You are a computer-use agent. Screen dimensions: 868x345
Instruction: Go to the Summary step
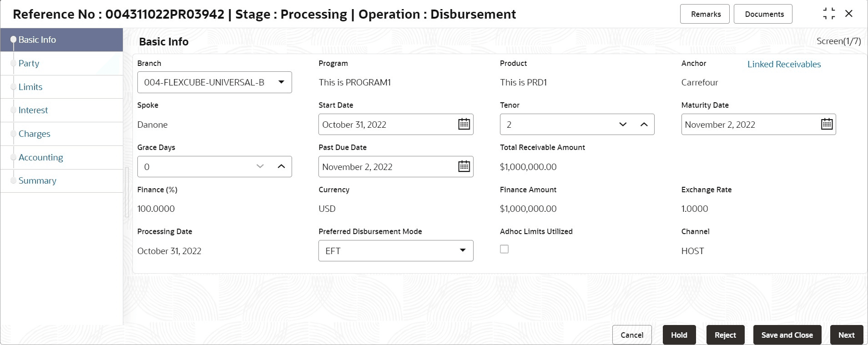coord(61,180)
